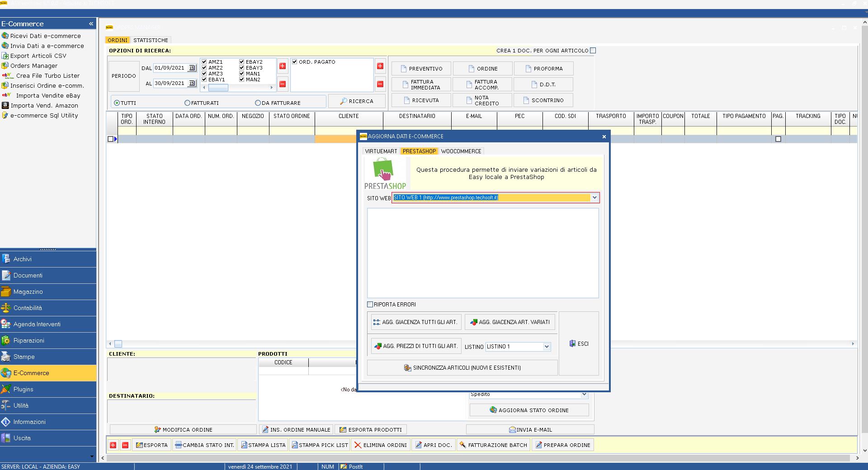Click SINCRONIZZA ARTICOLI button
The width and height of the screenshot is (868, 470).
pyautogui.click(x=462, y=368)
